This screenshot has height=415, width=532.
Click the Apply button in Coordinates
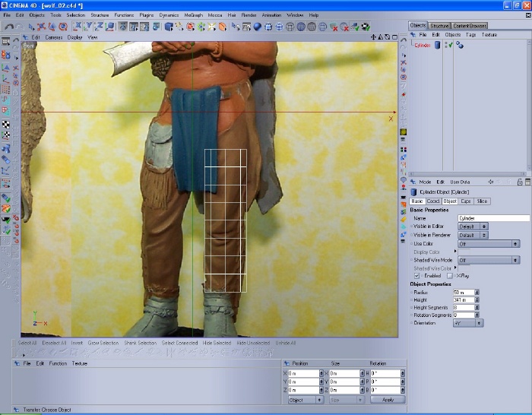(388, 400)
